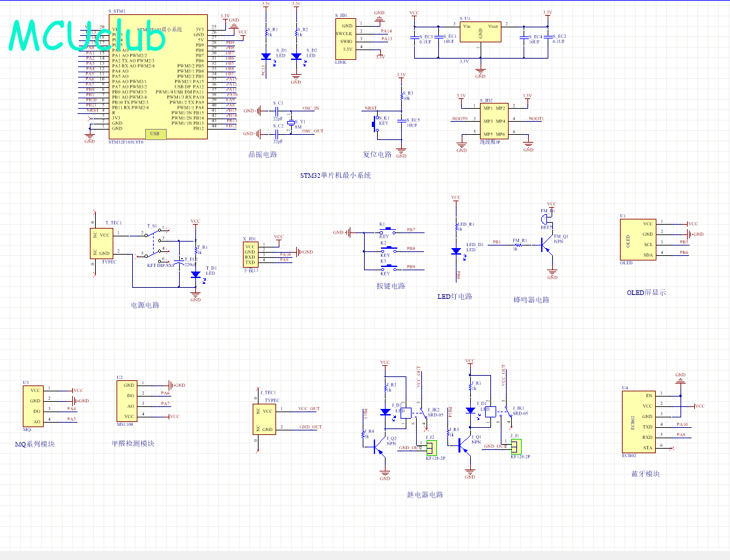The image size is (730, 560).
Task: Click the 电源电路 caption
Action: coord(145,305)
